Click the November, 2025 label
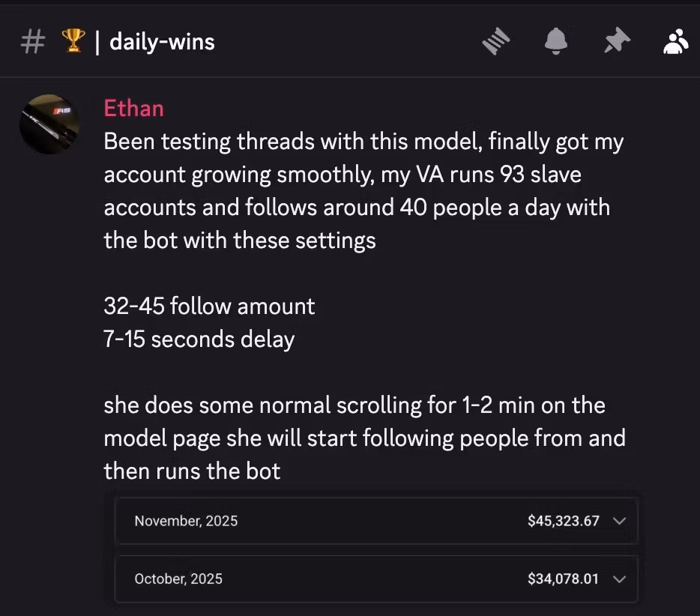Viewport: 700px width, 616px height. (x=186, y=521)
